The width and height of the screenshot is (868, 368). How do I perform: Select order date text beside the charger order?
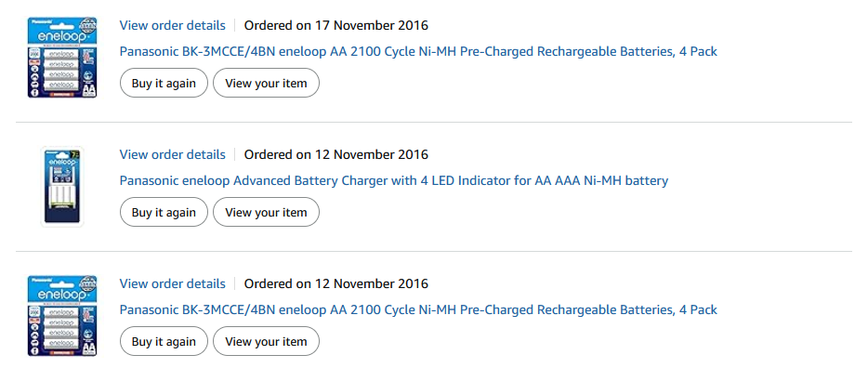click(336, 154)
